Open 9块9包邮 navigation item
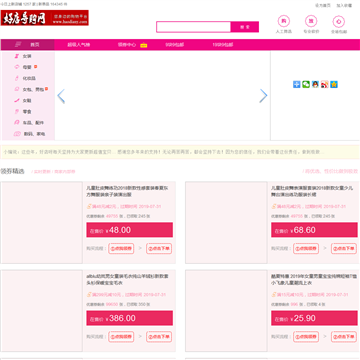This screenshot has width=360, height=360. (174, 45)
